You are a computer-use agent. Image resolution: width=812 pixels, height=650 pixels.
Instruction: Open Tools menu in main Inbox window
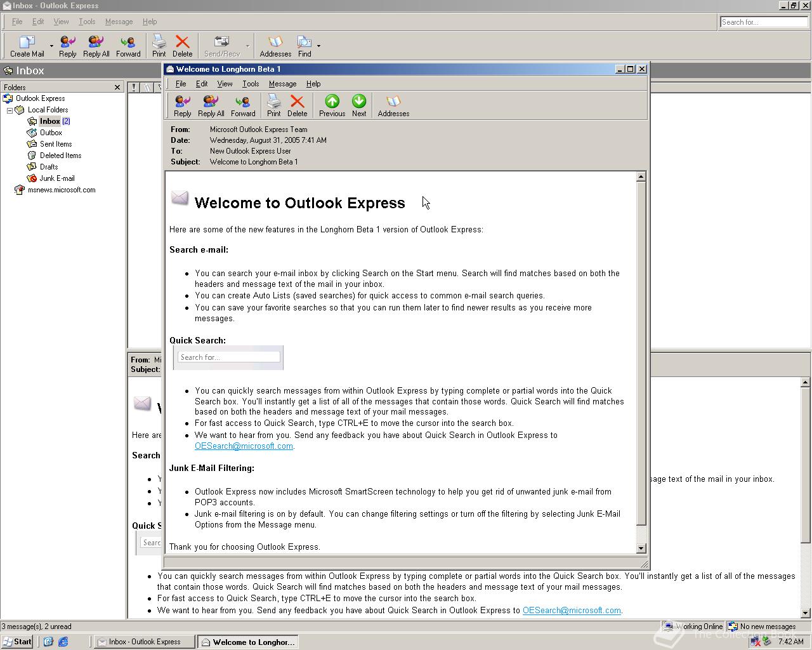pyautogui.click(x=87, y=22)
